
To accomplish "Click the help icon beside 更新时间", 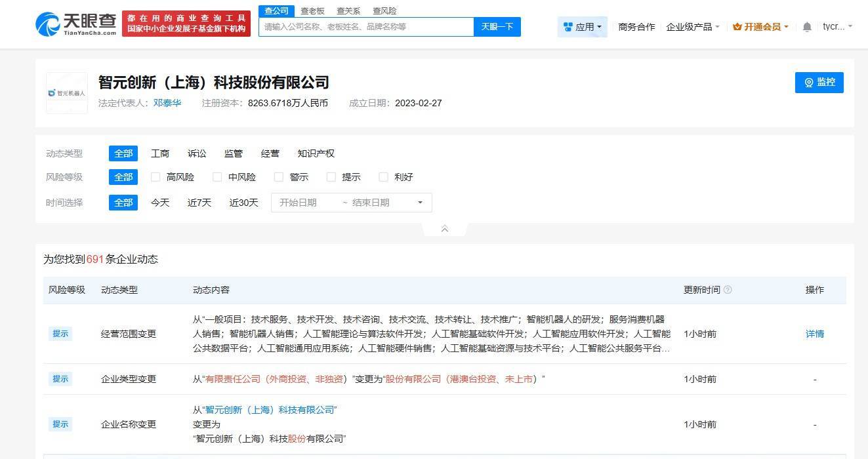I will click(728, 290).
